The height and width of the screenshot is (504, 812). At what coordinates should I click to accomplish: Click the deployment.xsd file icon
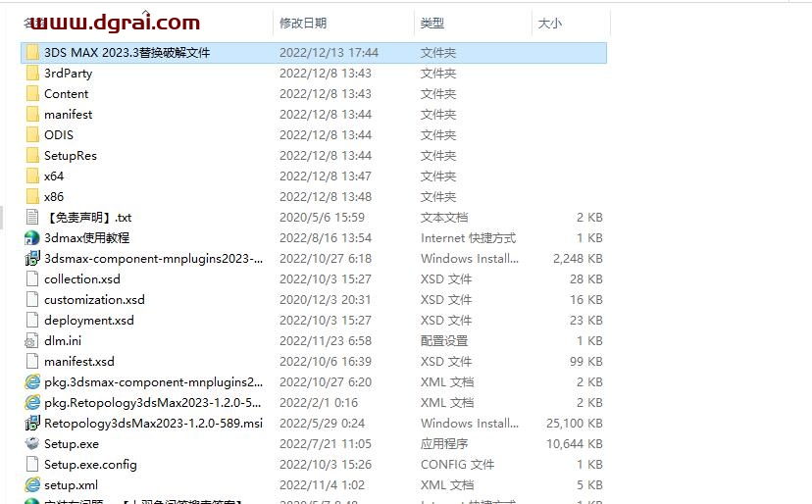[x=32, y=320]
